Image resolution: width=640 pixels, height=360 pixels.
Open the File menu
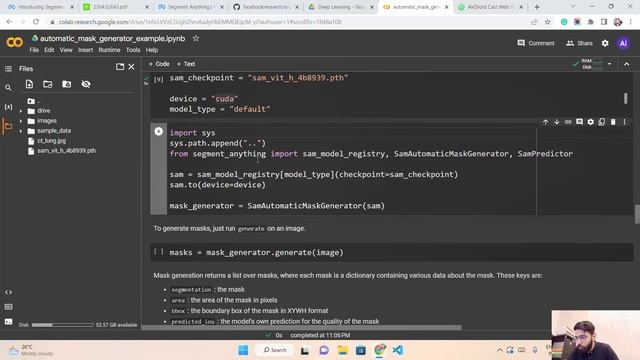pyautogui.click(x=34, y=50)
